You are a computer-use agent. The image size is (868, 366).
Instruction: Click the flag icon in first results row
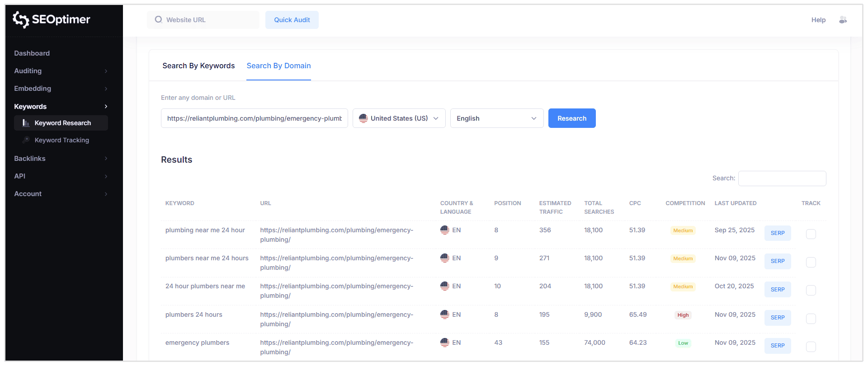point(444,230)
